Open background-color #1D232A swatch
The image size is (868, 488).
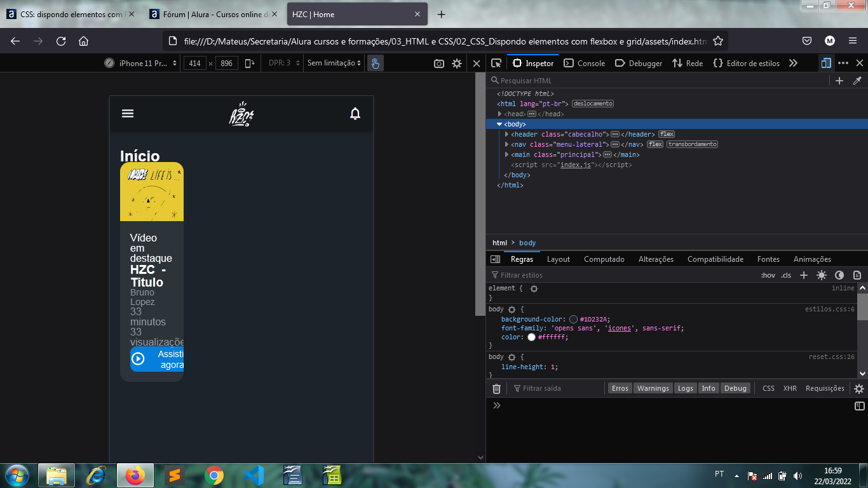(573, 320)
